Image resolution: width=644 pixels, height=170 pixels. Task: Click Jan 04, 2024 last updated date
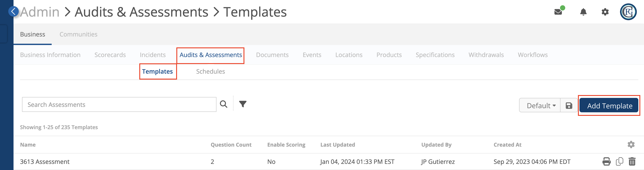pos(357,162)
